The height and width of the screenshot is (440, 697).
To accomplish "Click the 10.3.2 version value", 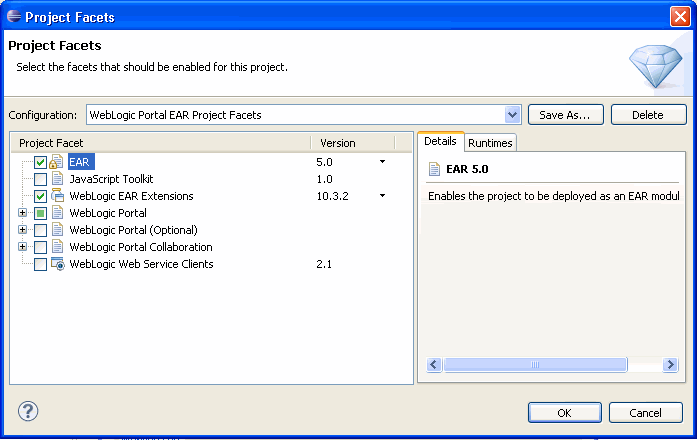I will pos(332,196).
